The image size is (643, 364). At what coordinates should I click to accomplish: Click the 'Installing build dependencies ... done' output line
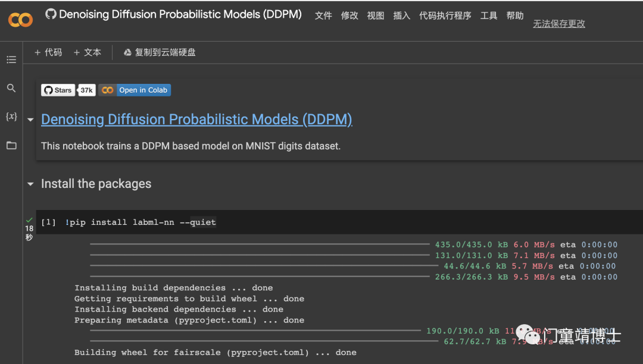(x=173, y=288)
